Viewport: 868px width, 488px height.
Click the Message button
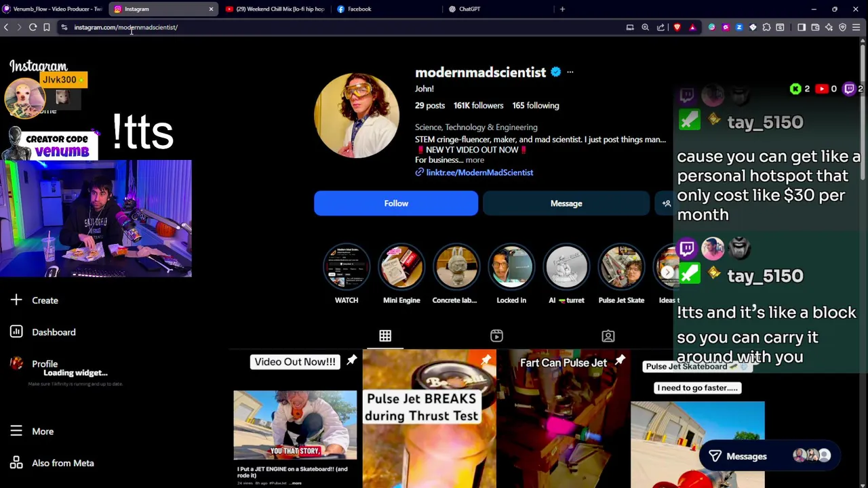coord(566,203)
